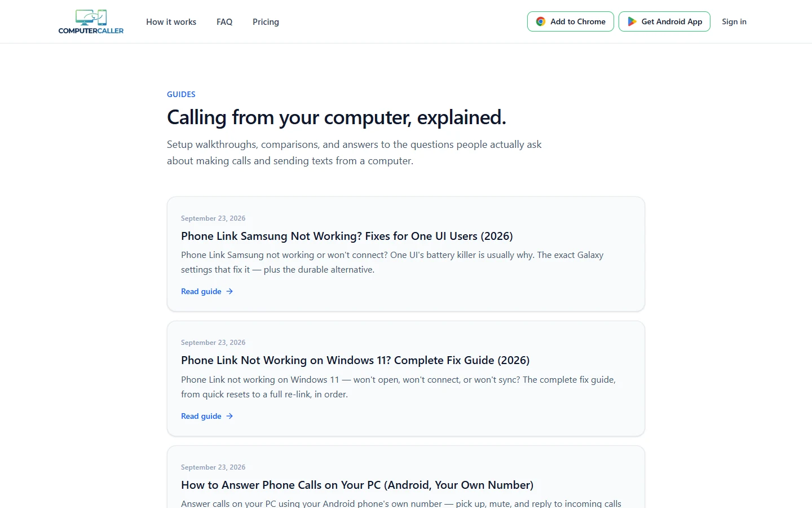The height and width of the screenshot is (508, 812).
Task: Click the Answer calls on your PC description
Action: coord(401,503)
